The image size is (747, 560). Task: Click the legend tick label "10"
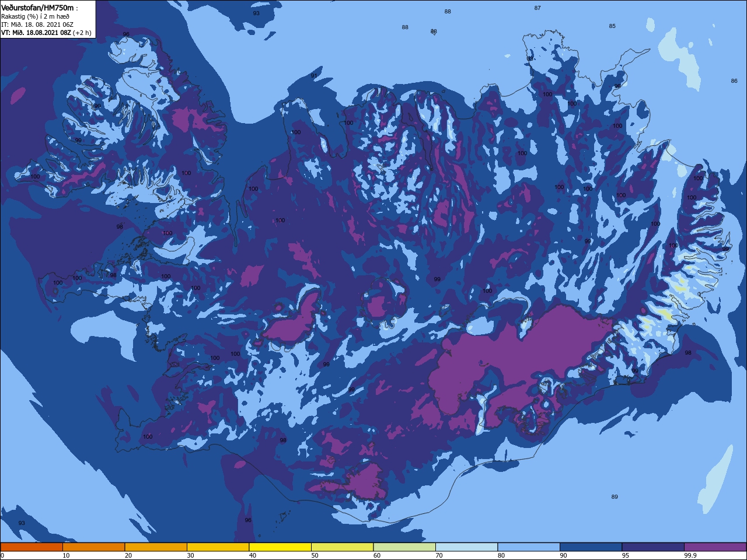(66, 556)
